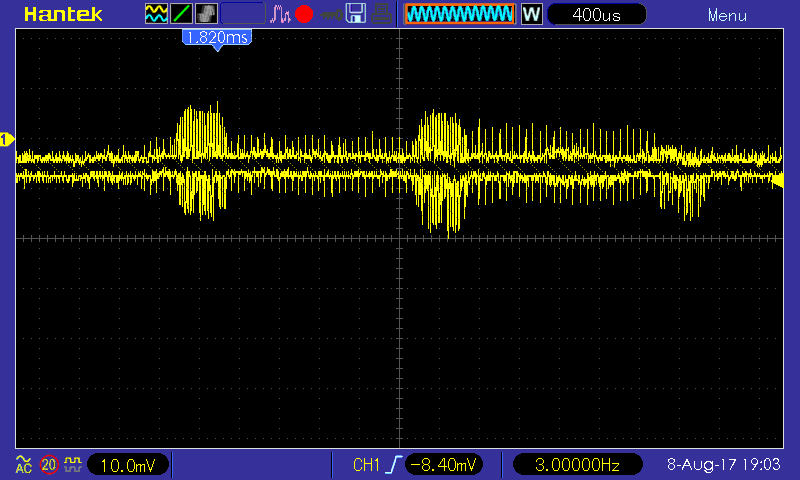Click the channel 1 ground level marker
800x480 pixels.
pyautogui.click(x=7, y=139)
